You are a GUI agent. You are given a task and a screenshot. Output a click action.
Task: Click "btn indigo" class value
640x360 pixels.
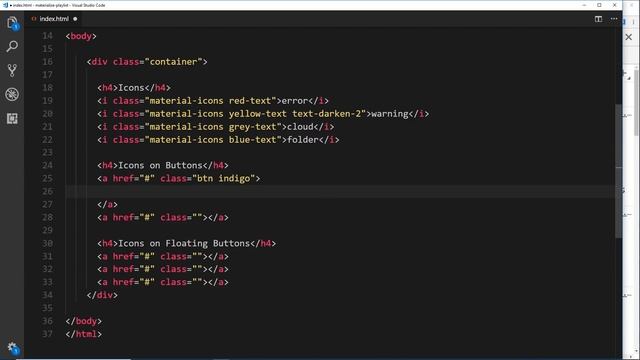[223, 178]
